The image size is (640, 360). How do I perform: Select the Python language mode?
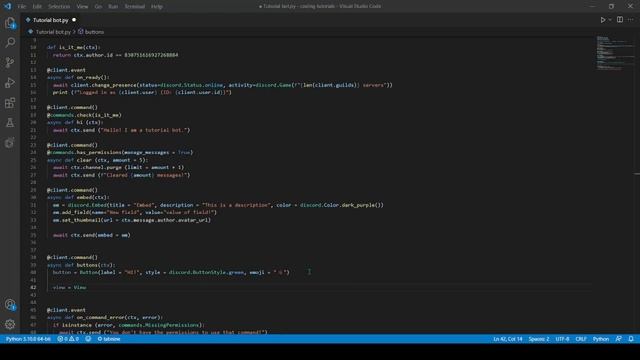pyautogui.click(x=601, y=339)
